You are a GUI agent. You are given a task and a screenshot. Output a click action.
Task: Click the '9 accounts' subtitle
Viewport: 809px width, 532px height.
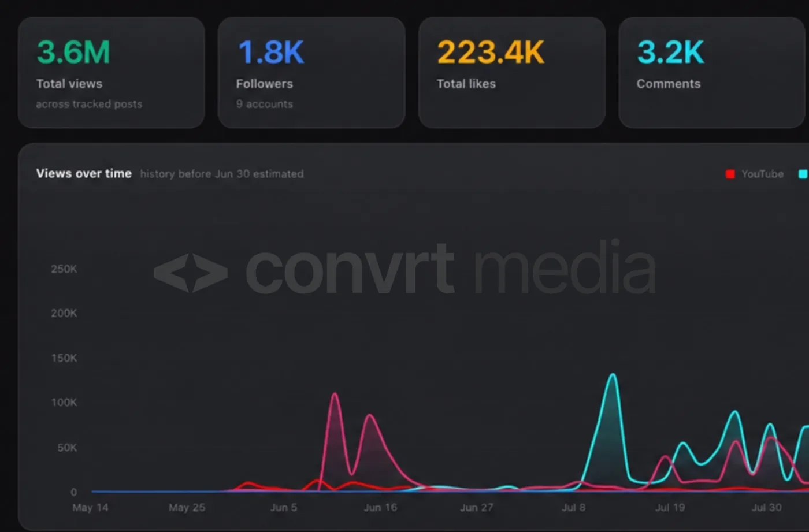[x=265, y=104]
